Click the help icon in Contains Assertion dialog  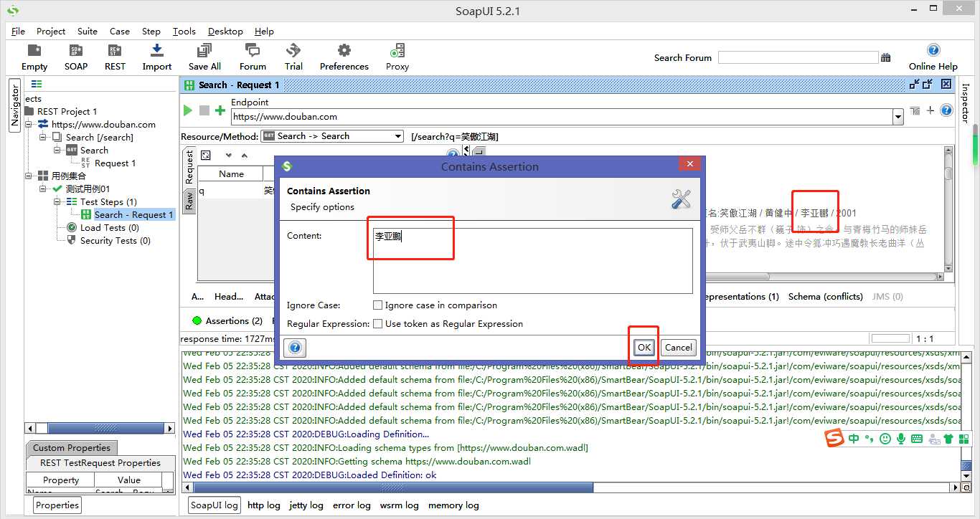[x=295, y=348]
